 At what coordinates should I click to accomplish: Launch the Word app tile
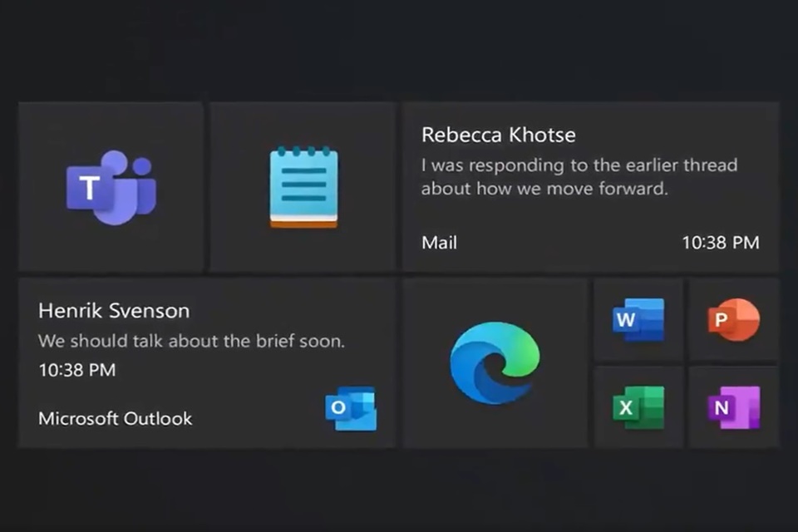click(638, 320)
